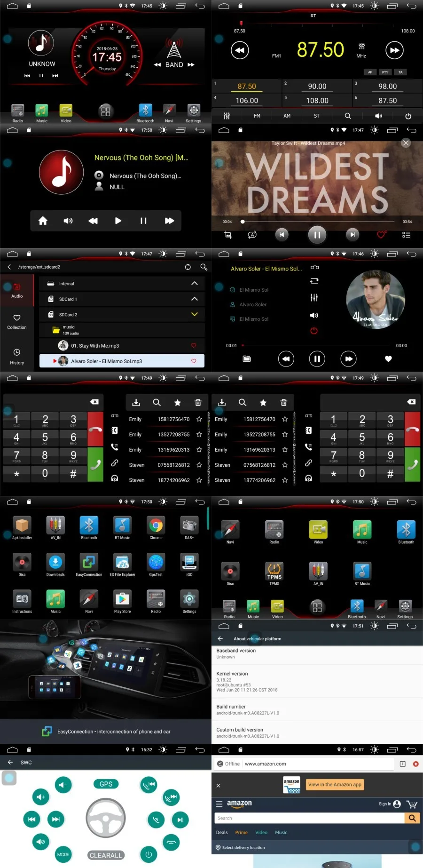
Task: Switch to the AM band tab
Action: pos(287,116)
